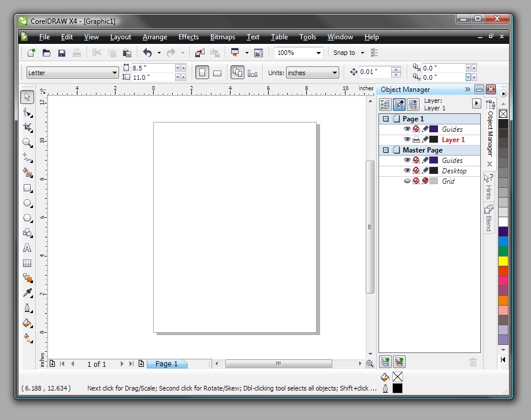Select the Rectangle tool

pos(27,188)
